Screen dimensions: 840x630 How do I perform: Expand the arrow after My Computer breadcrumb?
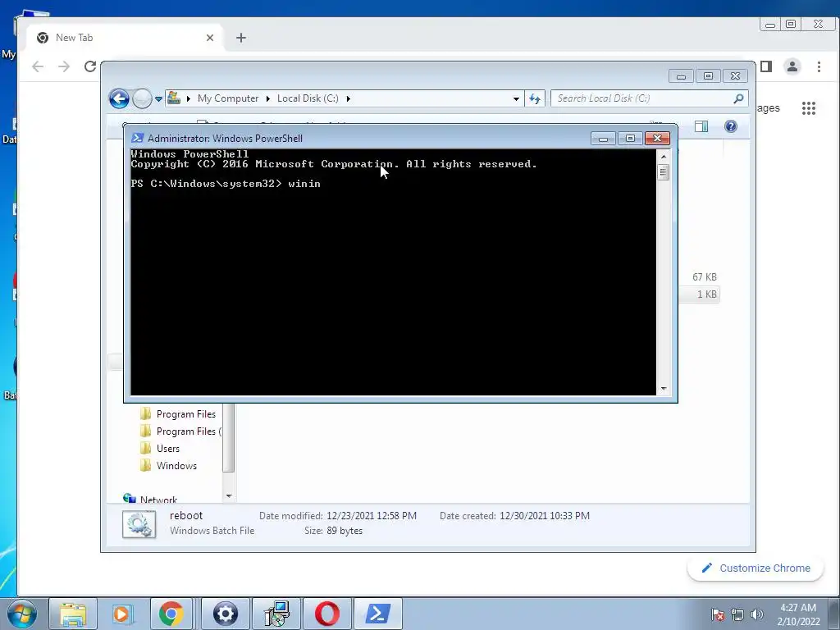click(x=268, y=98)
